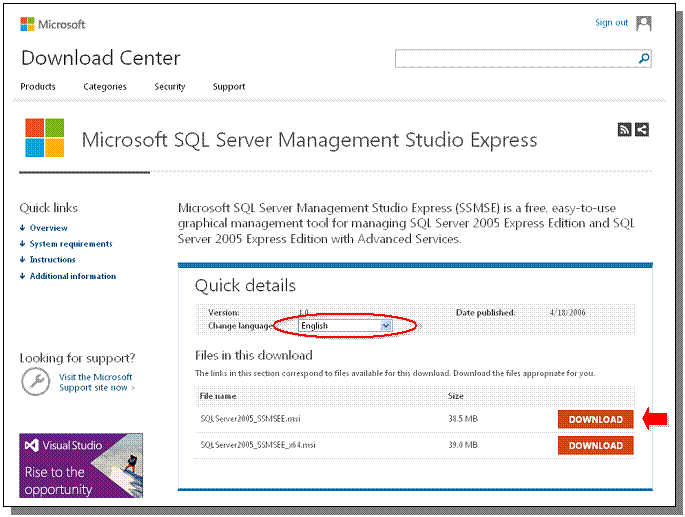
Task: Click the Files in this download heading
Action: 254,355
